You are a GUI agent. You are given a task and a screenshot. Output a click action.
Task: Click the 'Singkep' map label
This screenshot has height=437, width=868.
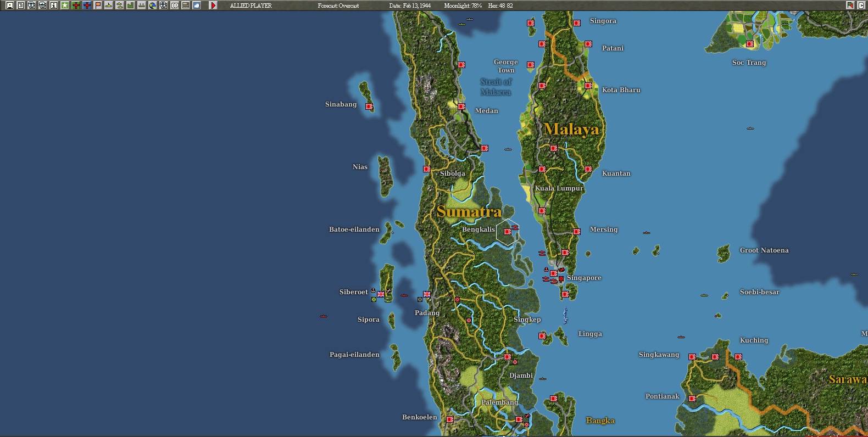click(x=527, y=320)
